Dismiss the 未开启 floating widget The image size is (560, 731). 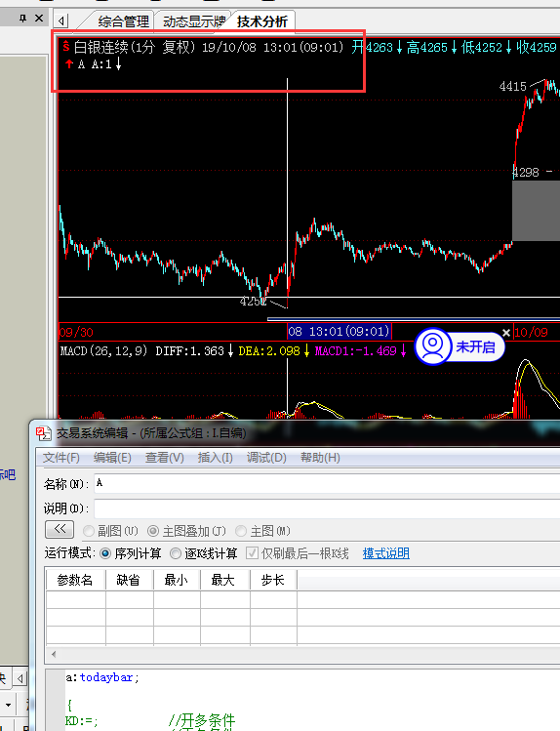[506, 333]
